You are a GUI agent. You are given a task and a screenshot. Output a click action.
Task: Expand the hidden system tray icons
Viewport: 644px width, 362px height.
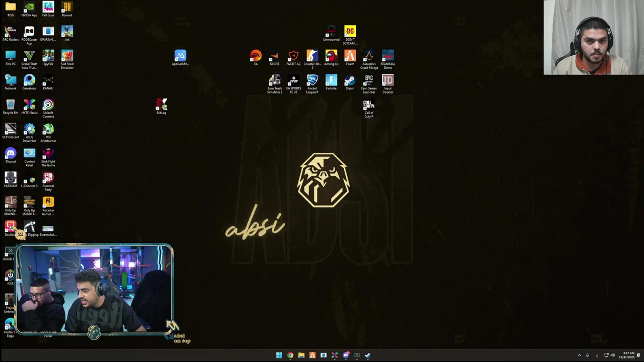click(579, 355)
